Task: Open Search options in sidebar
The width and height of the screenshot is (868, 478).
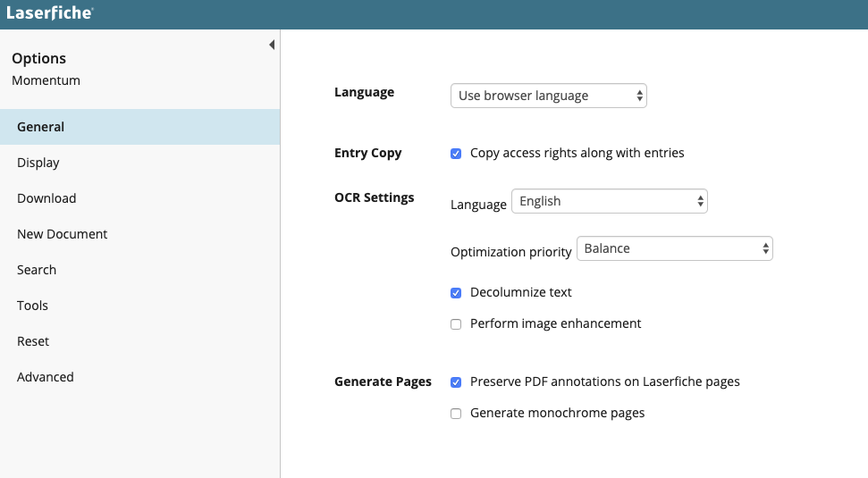Action: (37, 270)
